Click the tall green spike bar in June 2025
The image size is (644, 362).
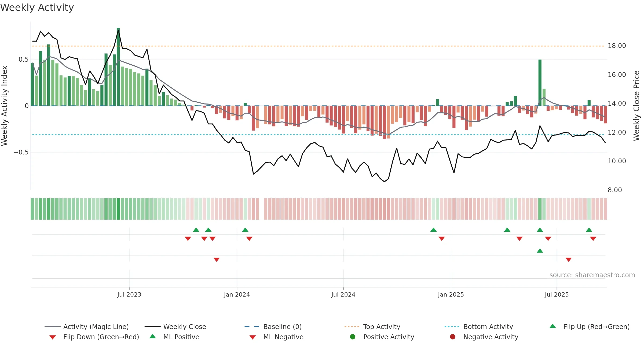[x=540, y=83]
